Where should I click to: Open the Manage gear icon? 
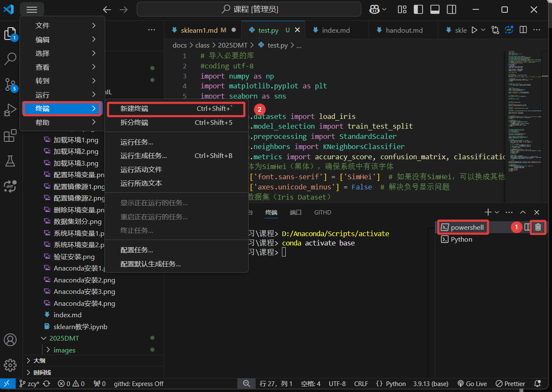tap(10, 365)
